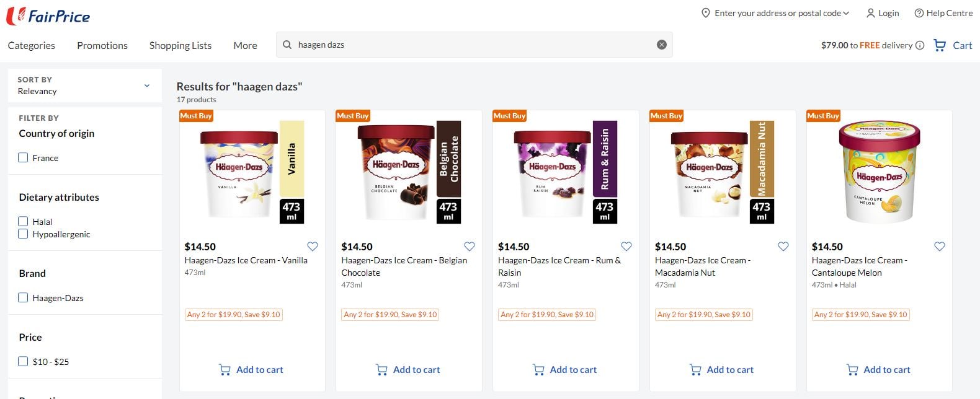Viewport: 980px width, 399px height.
Task: Open the shopping cart icon
Action: click(x=940, y=45)
